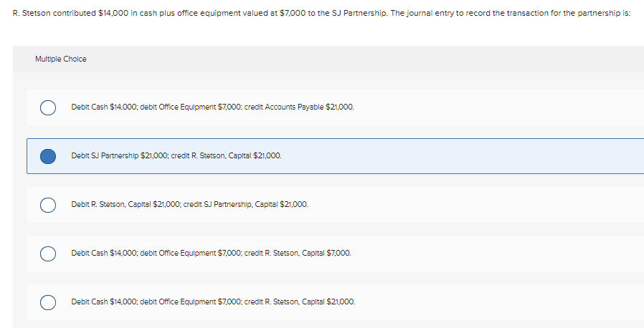This screenshot has width=644, height=328.
Task: Click 'Accounts Payable' words in first answer
Action: coord(294,107)
